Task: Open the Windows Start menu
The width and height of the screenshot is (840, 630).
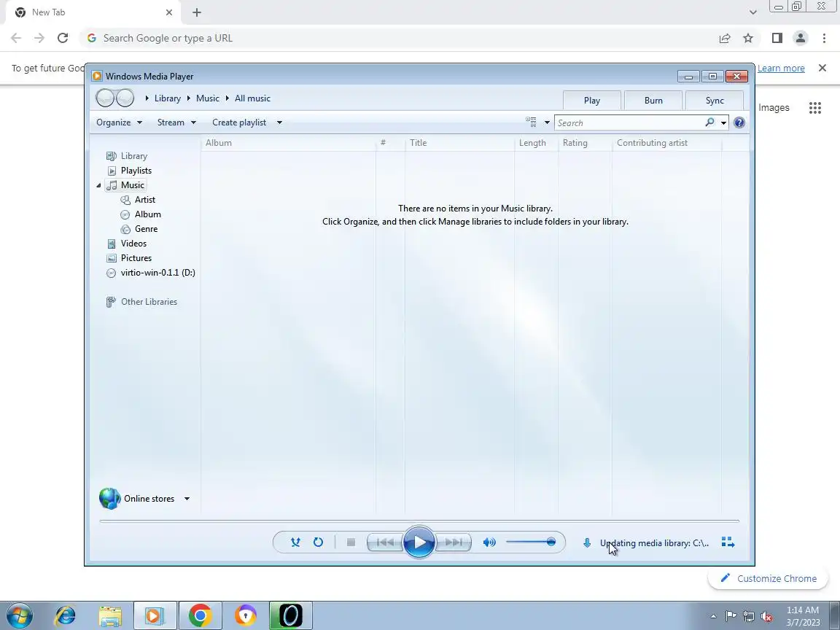Action: (x=19, y=616)
